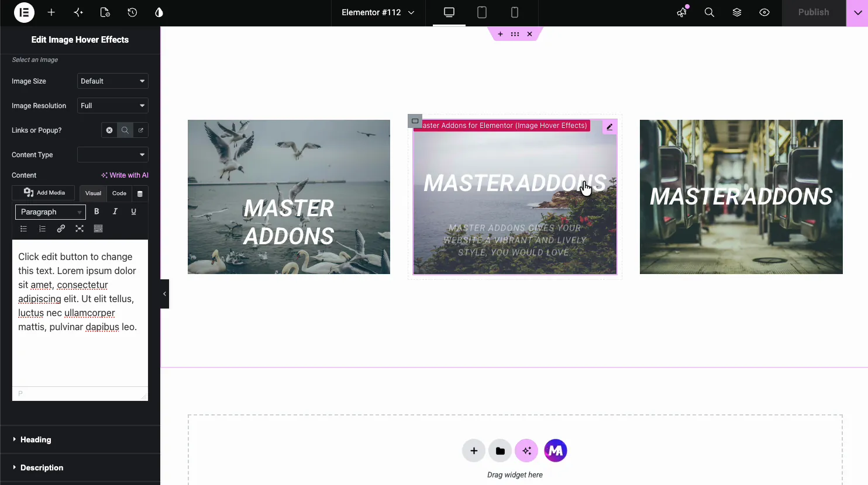Click the Write with AI link
Image resolution: width=868 pixels, height=485 pixels.
pyautogui.click(x=125, y=175)
